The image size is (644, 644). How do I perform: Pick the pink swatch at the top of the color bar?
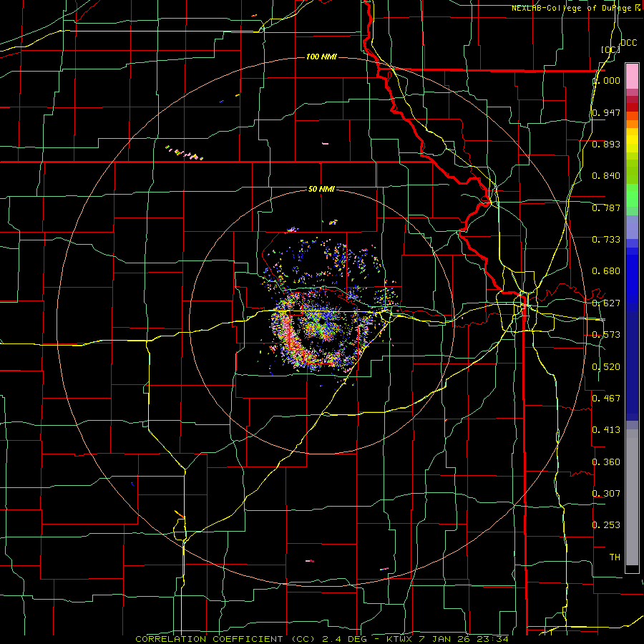coord(632,77)
